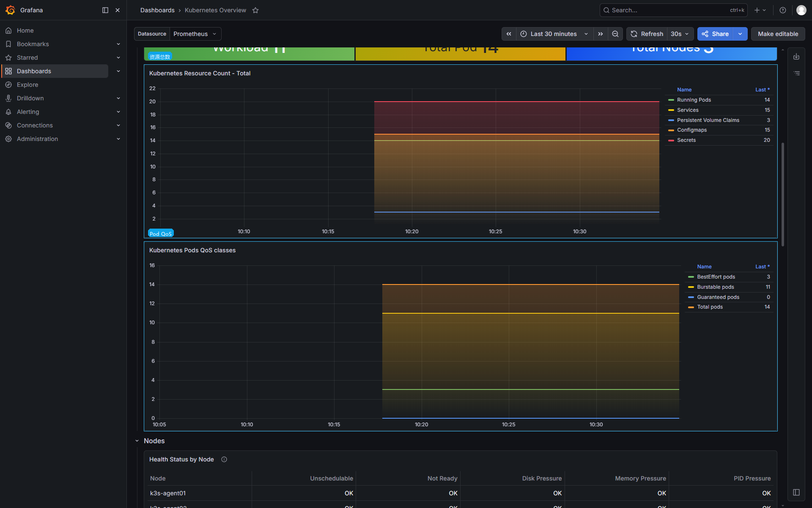Toggle the dock panel icon bottom right
This screenshot has height=508, width=812.
(x=796, y=492)
